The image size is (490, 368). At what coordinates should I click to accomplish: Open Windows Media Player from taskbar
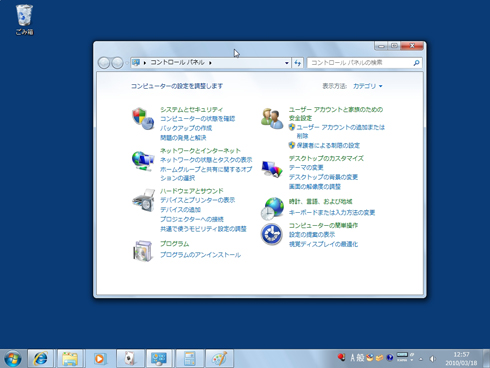pyautogui.click(x=100, y=359)
